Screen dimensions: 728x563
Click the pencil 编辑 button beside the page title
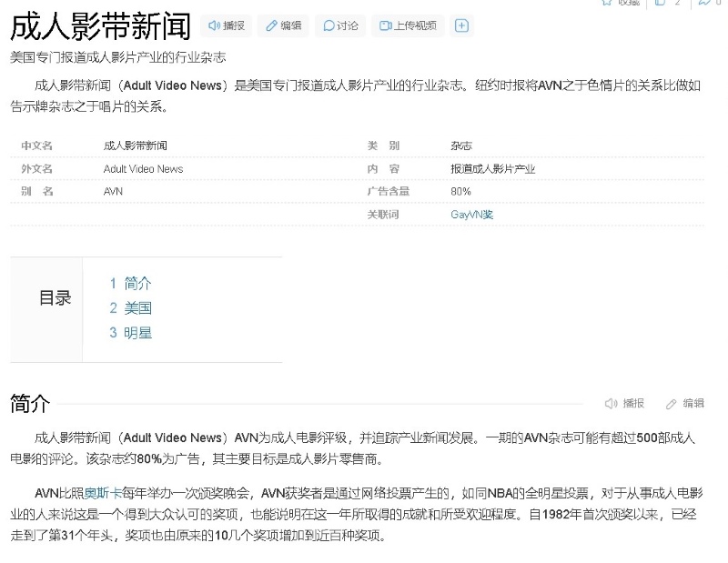[282, 25]
